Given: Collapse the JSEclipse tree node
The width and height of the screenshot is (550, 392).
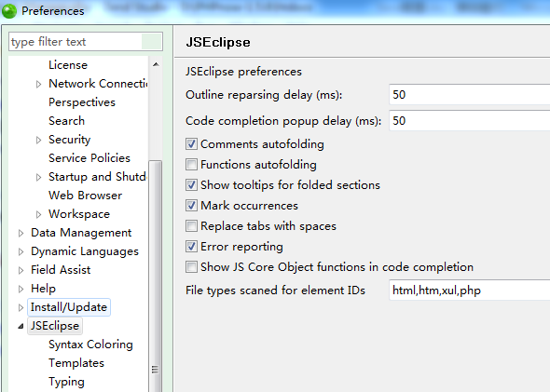Looking at the screenshot, I should click(21, 326).
